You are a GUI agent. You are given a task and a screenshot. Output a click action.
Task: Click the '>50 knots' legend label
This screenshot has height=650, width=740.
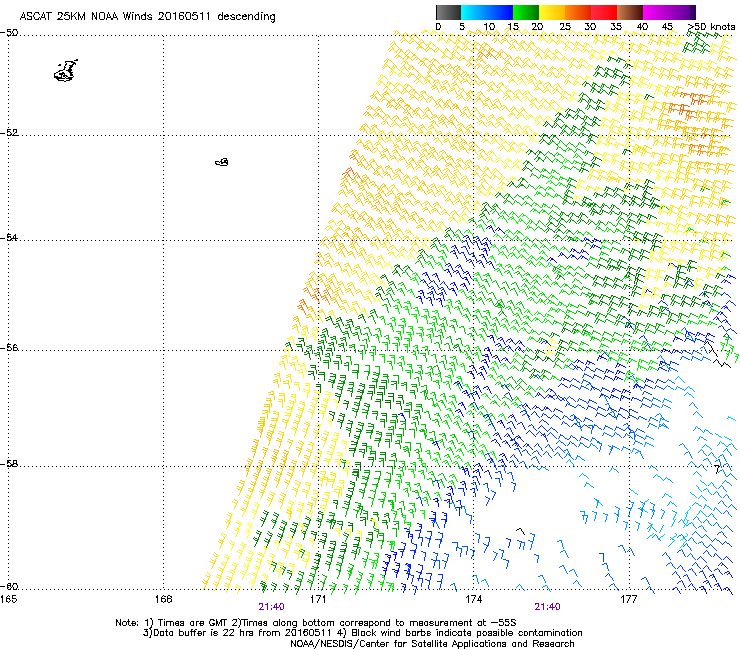[711, 27]
